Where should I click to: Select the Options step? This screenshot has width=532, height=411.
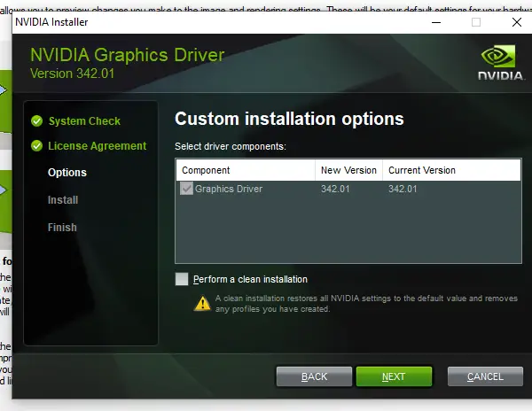[x=67, y=173]
